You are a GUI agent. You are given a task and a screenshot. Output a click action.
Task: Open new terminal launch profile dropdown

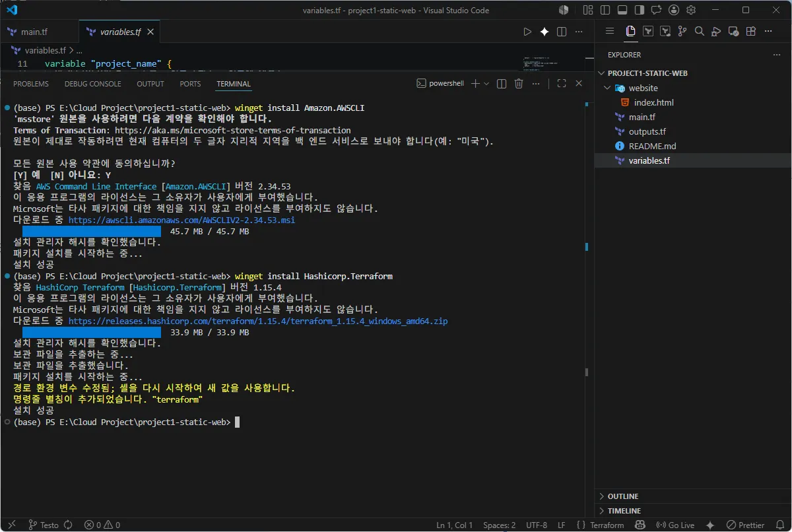click(x=486, y=84)
